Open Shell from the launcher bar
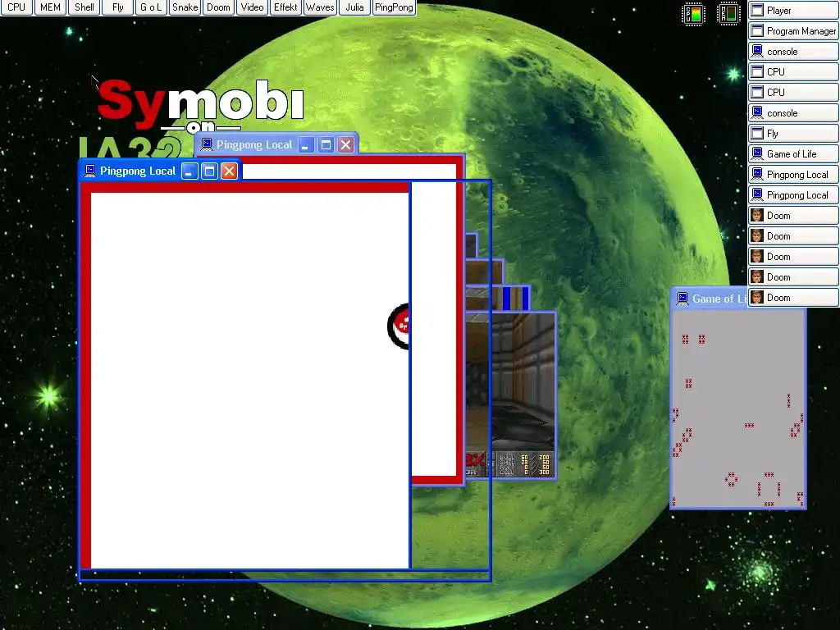The height and width of the screenshot is (630, 840). [x=84, y=7]
